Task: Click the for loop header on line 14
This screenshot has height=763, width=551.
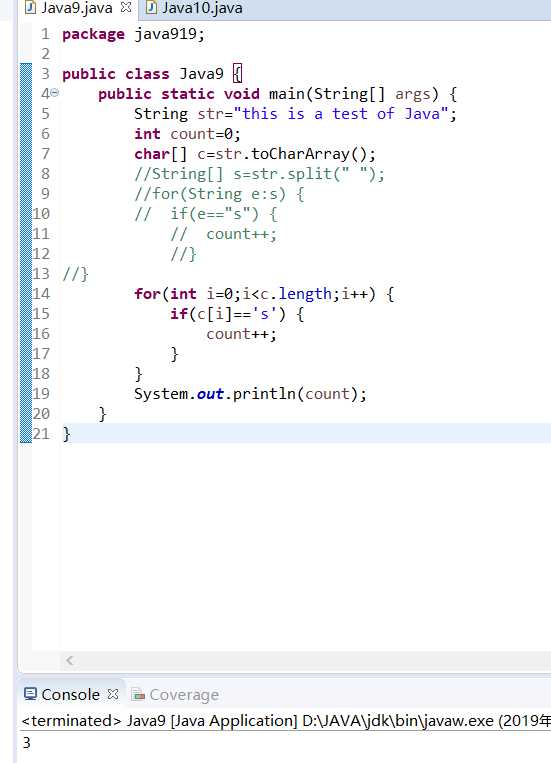Action: (x=264, y=294)
